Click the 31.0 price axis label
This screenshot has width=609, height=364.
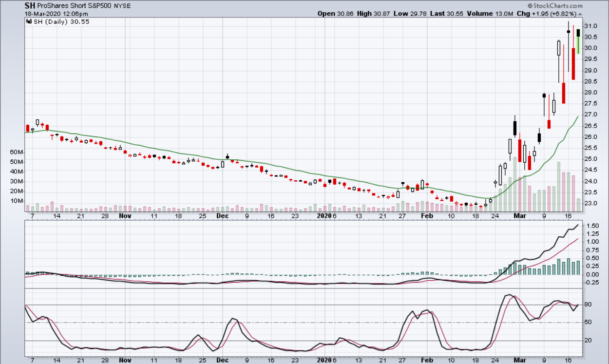click(x=591, y=25)
